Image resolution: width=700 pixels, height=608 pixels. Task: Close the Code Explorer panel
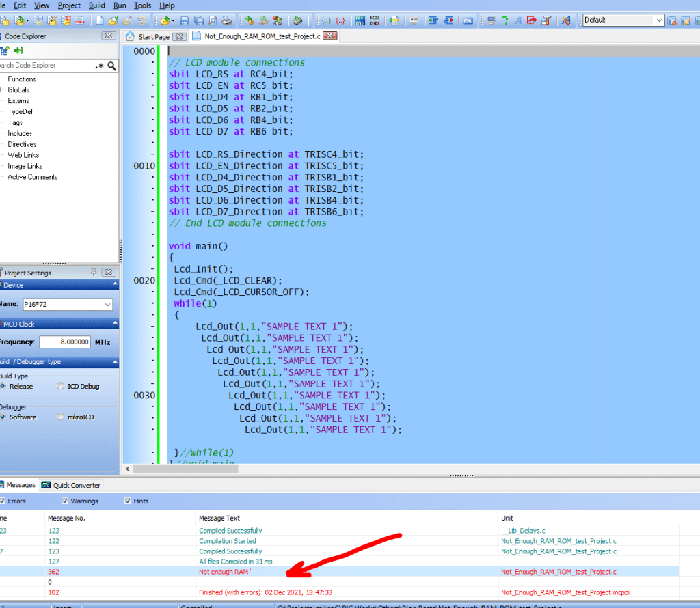pyautogui.click(x=109, y=36)
